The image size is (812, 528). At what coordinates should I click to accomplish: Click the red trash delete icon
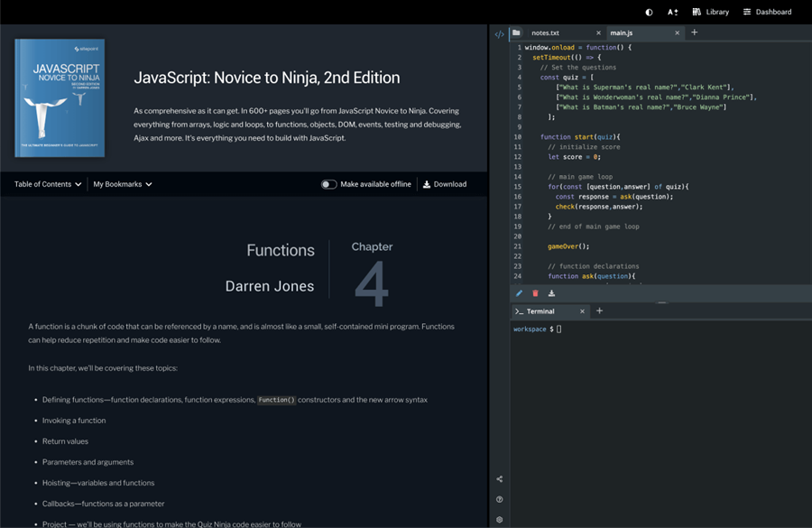535,293
